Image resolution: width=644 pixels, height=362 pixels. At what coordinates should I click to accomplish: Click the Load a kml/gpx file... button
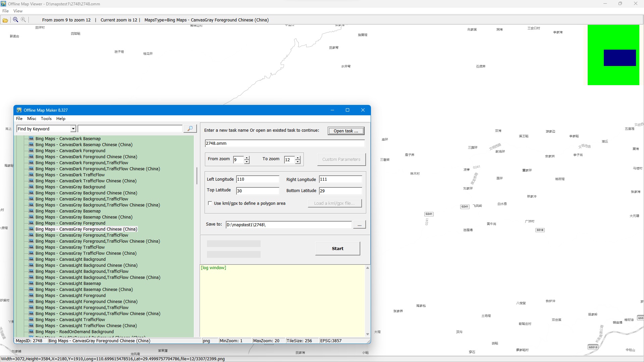[x=335, y=203]
